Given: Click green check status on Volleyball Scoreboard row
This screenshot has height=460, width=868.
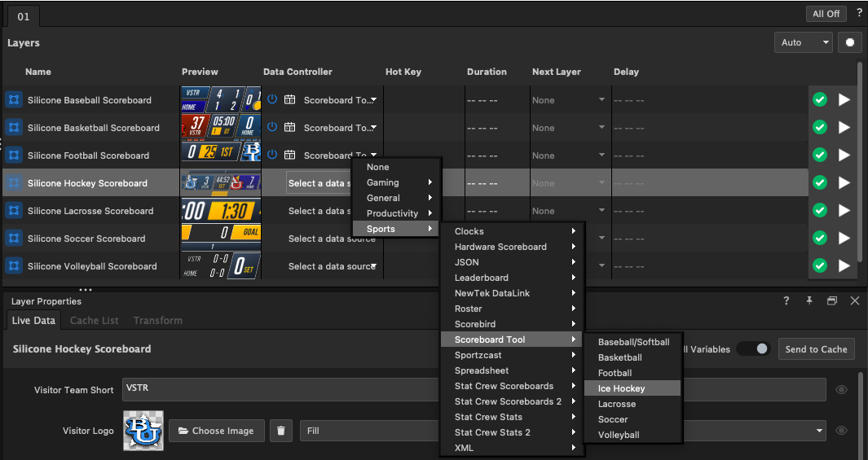Looking at the screenshot, I should [x=820, y=266].
